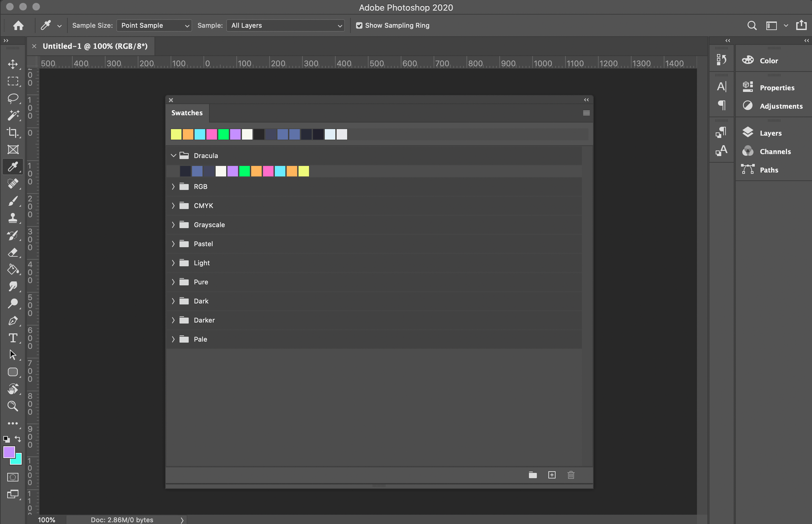
Task: Expand the Pastel color folder
Action: tap(173, 243)
